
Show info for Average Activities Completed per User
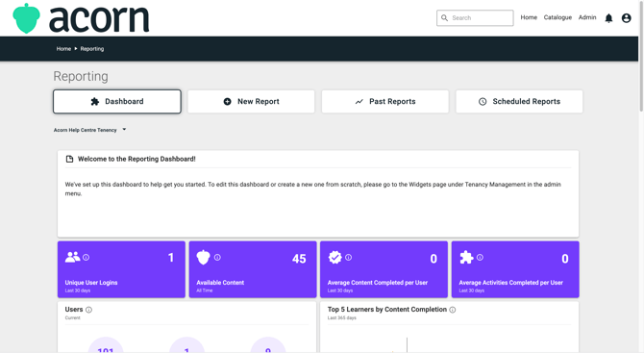click(x=480, y=257)
